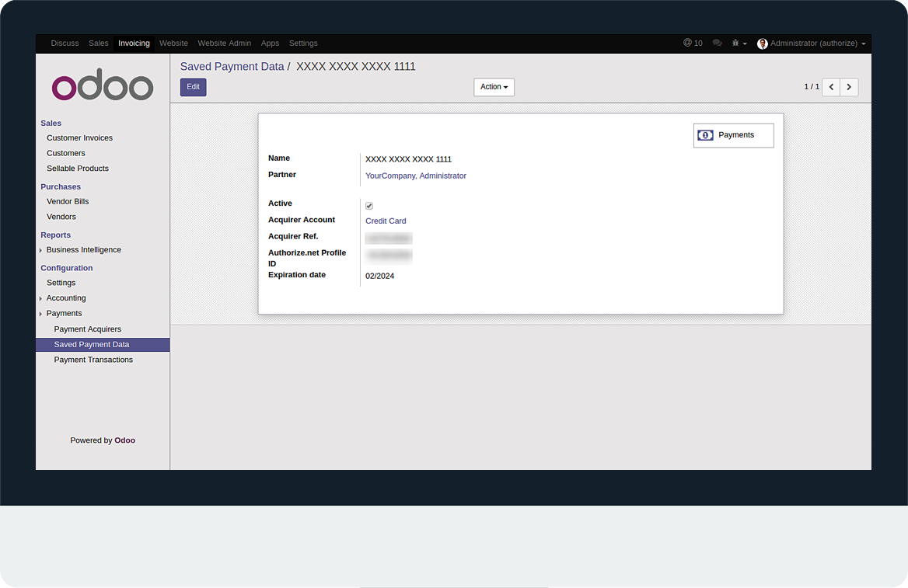Open the top bar Settings menu

pos(303,43)
